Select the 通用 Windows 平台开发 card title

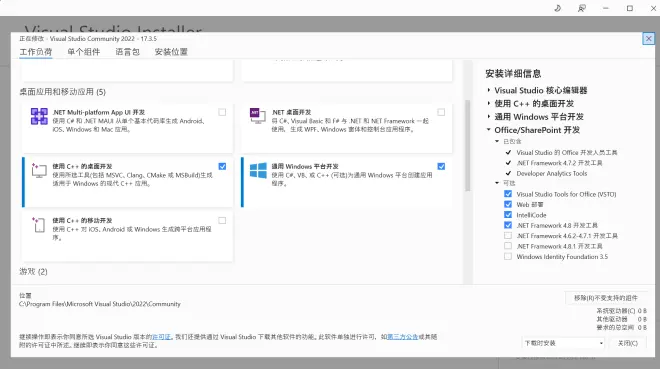(x=305, y=167)
